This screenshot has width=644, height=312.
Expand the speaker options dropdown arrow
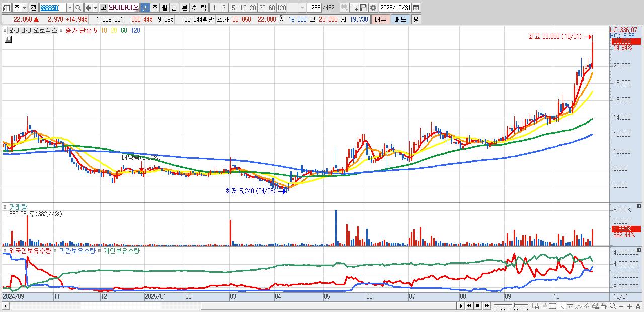coord(95,8)
